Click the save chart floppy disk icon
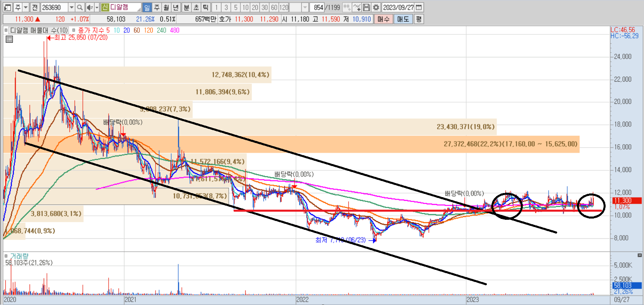 click(366, 7)
